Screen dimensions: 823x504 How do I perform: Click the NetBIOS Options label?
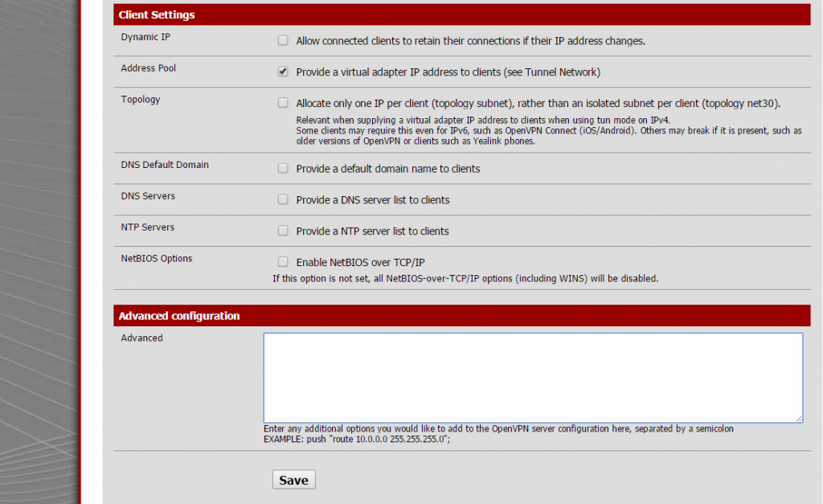click(157, 258)
